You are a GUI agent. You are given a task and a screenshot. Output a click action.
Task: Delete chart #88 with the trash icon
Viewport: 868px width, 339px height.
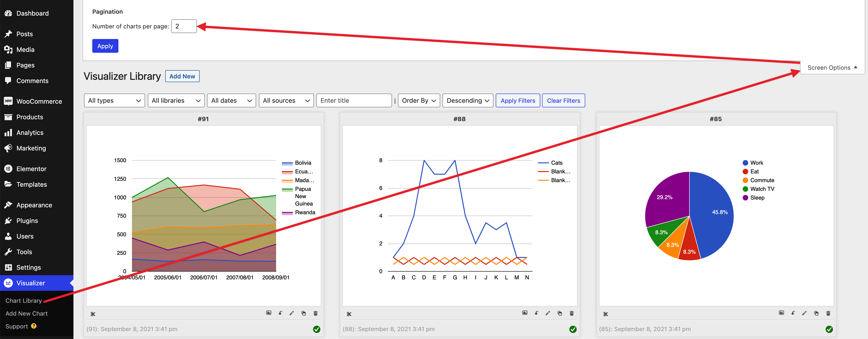tap(571, 313)
